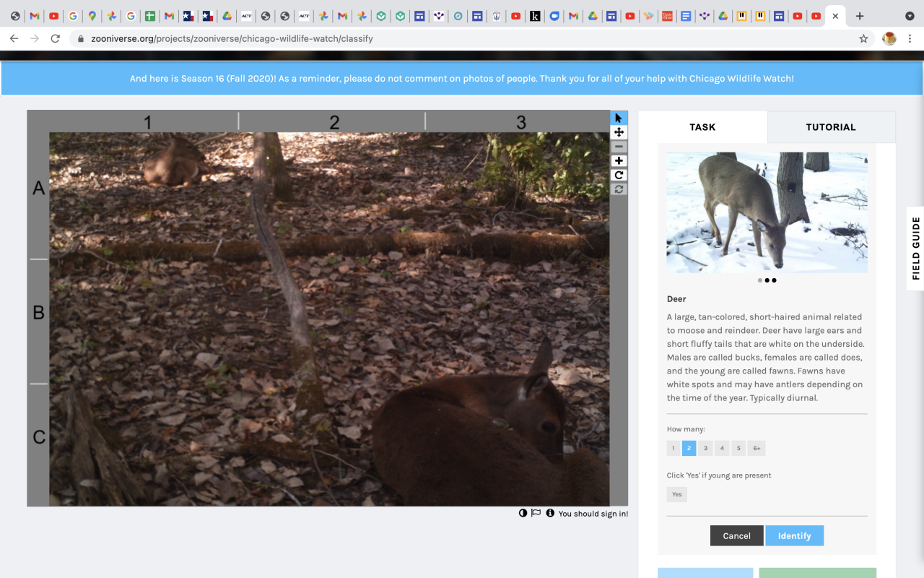
Task: Switch to the green cross icon tab
Action: (149, 16)
